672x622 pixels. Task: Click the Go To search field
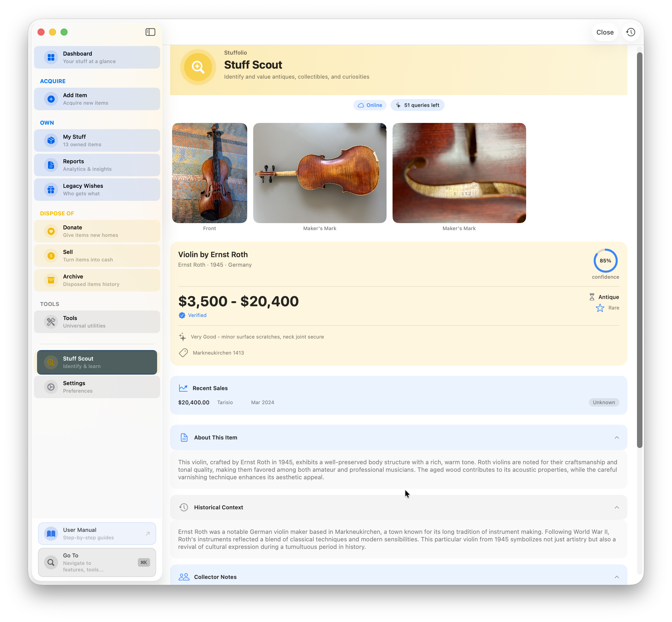click(x=97, y=562)
